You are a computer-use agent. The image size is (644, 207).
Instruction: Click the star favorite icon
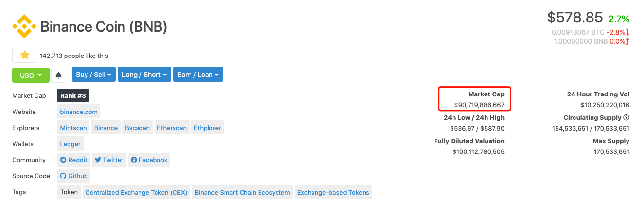(x=25, y=56)
